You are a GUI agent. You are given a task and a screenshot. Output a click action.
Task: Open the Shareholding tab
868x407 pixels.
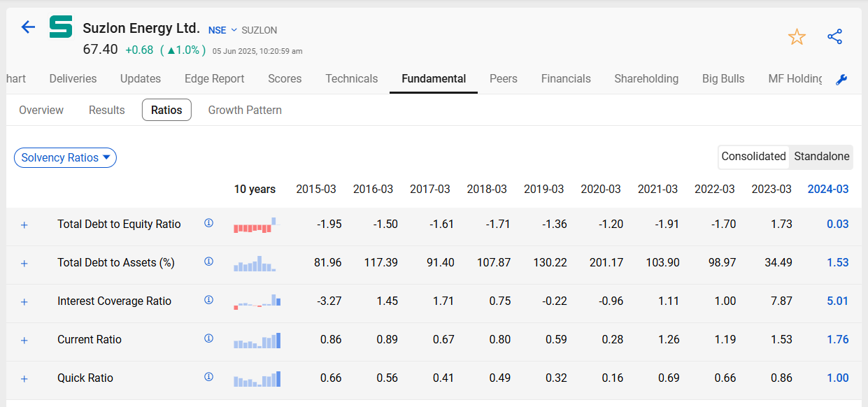pos(646,79)
